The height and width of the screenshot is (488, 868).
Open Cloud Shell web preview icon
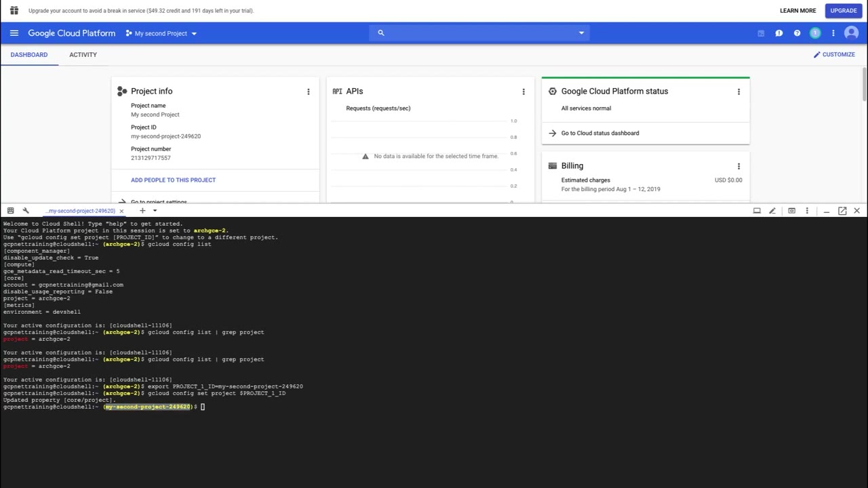pos(791,211)
